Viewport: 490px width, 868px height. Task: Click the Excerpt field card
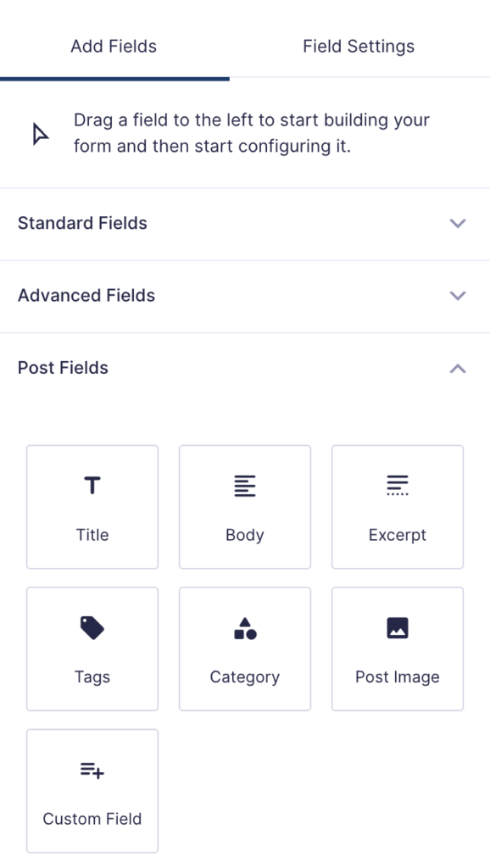[397, 506]
